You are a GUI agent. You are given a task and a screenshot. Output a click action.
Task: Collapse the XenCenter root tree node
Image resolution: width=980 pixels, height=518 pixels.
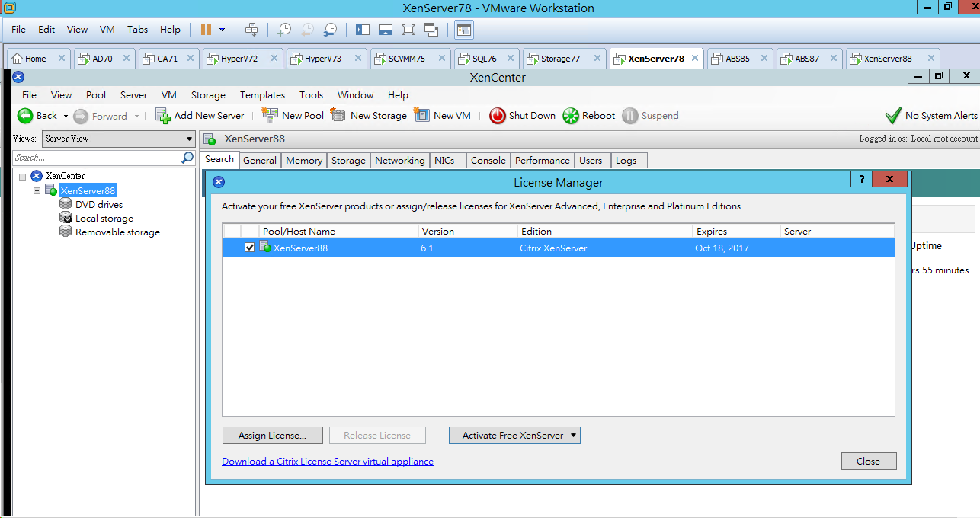[23, 176]
